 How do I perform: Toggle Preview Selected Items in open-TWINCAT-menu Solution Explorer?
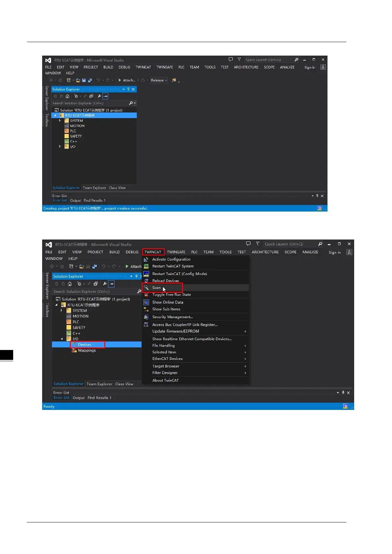[x=112, y=284]
